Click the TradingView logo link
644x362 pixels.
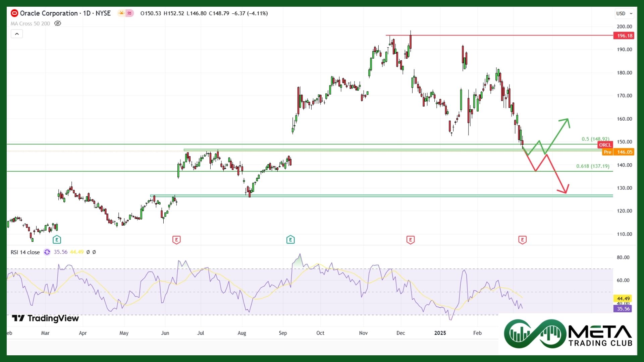[45, 318]
